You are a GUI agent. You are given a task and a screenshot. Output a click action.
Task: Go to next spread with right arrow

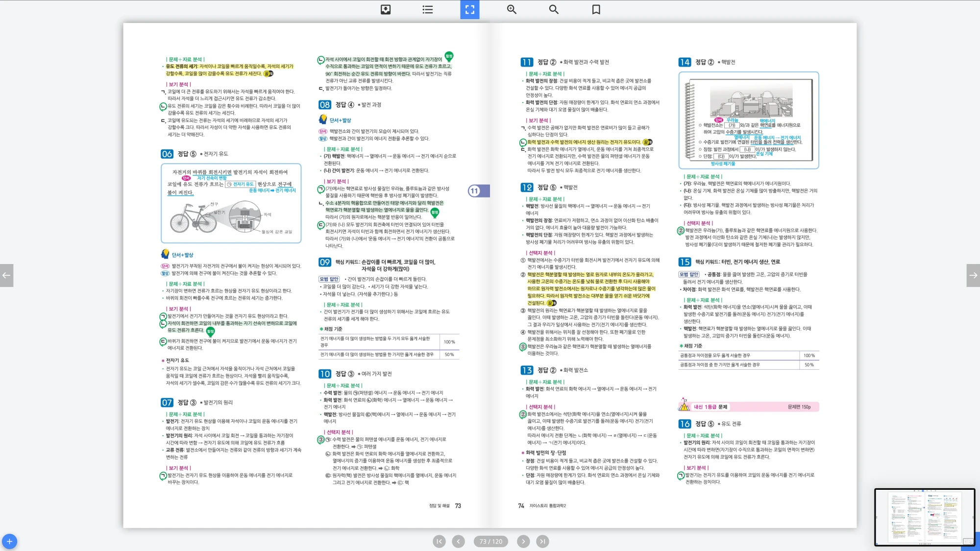pyautogui.click(x=973, y=275)
